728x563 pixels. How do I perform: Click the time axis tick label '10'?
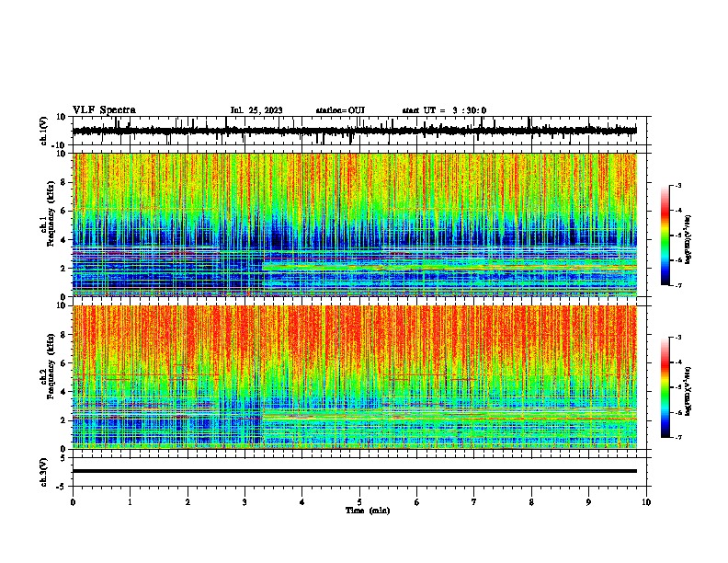[646, 502]
